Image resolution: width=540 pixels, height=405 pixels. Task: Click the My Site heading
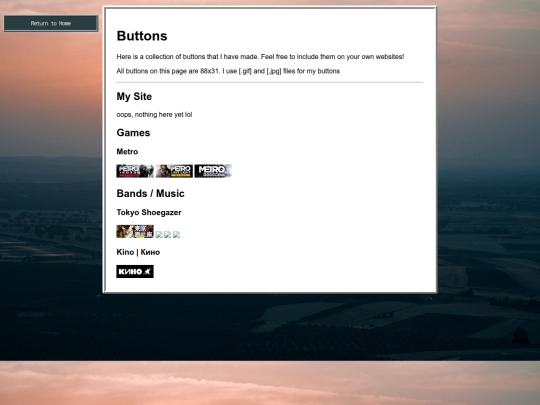[x=134, y=96]
